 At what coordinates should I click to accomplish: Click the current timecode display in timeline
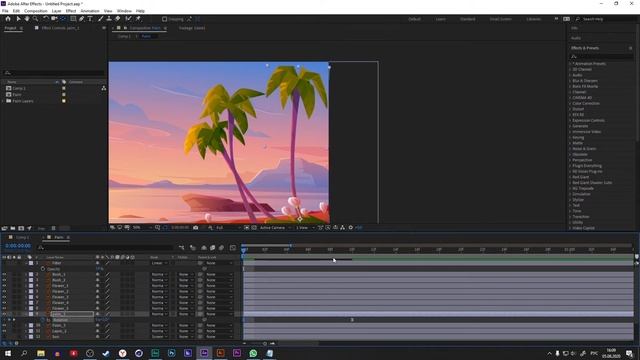(18, 246)
